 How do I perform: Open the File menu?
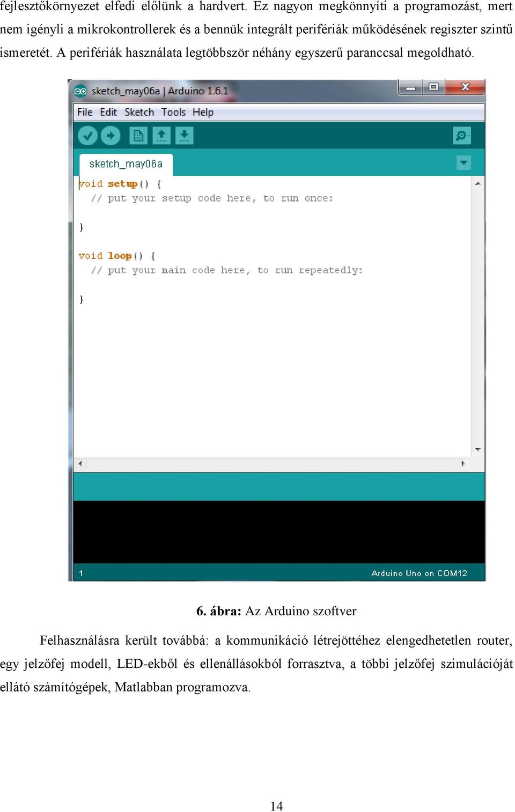coord(85,112)
